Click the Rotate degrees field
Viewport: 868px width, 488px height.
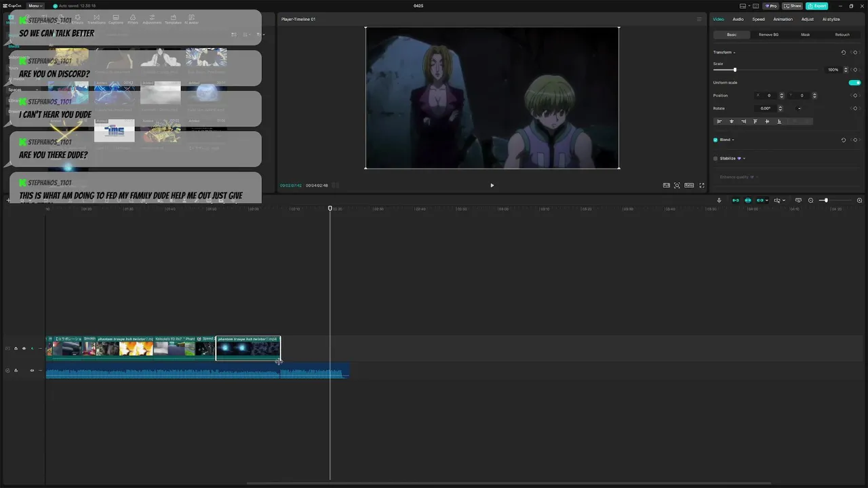(766, 108)
